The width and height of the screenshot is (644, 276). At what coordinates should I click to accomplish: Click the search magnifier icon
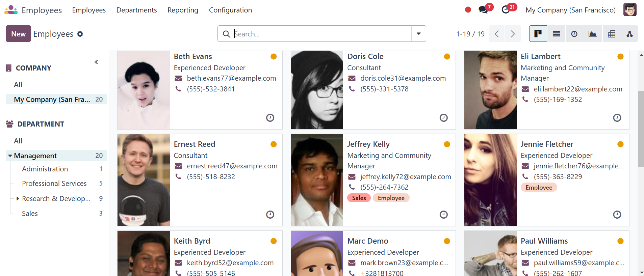point(227,34)
